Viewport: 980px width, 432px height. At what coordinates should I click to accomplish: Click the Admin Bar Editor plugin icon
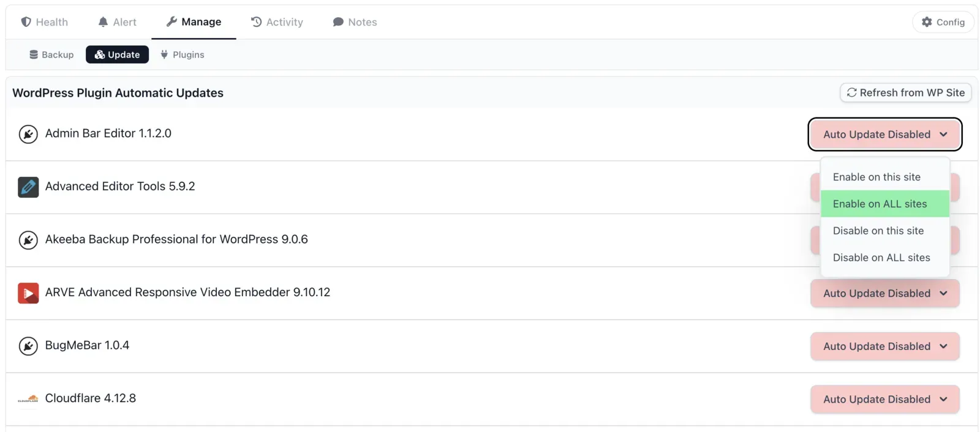(x=28, y=134)
